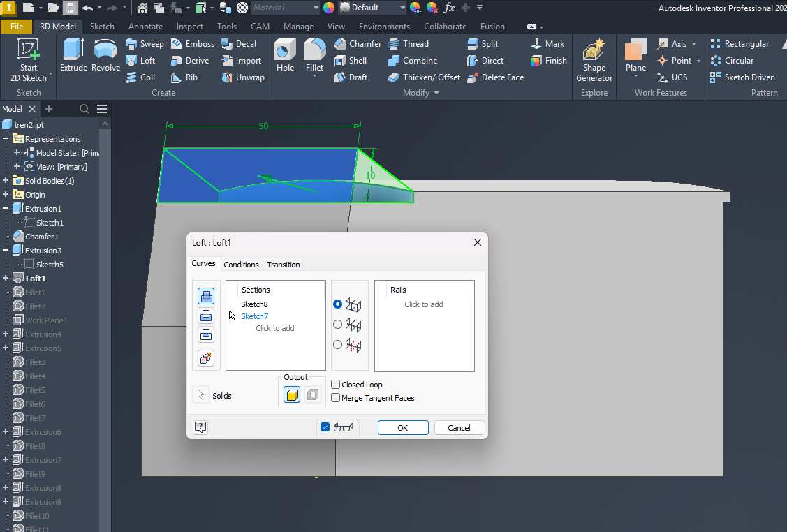Select the Extrude tool
Screen dimensions: 787x532
[x=72, y=54]
